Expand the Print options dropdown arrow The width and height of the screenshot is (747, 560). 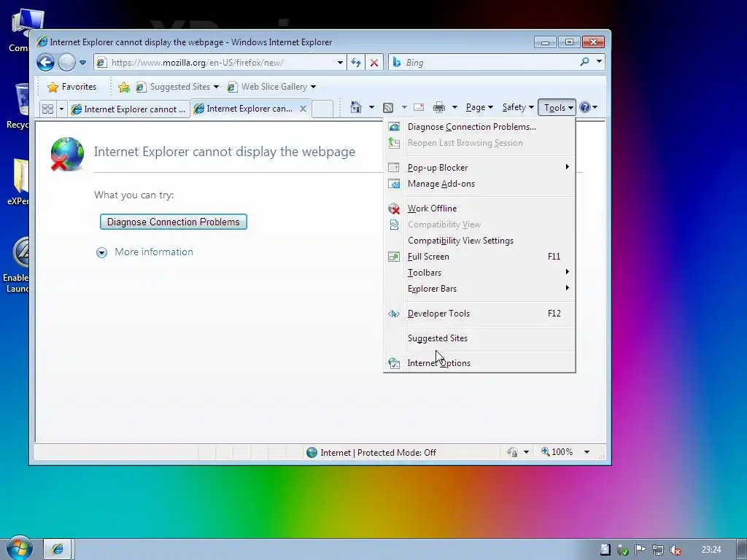click(454, 107)
